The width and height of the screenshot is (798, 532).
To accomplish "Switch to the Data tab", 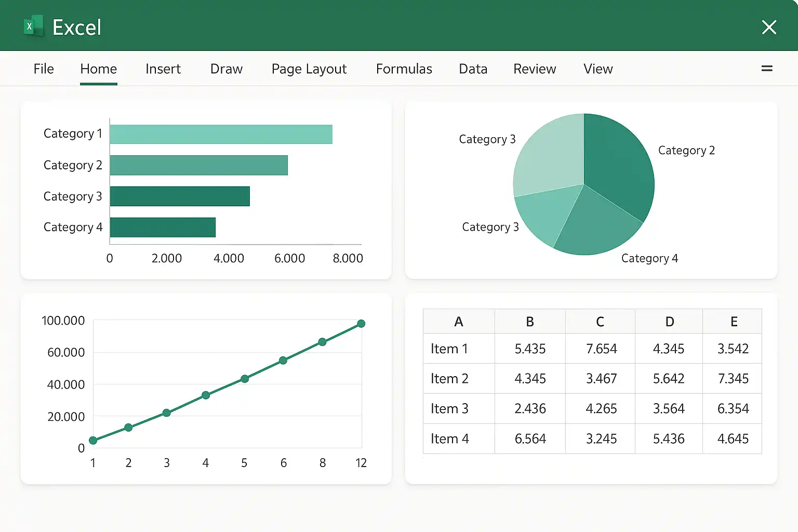I will tap(473, 69).
